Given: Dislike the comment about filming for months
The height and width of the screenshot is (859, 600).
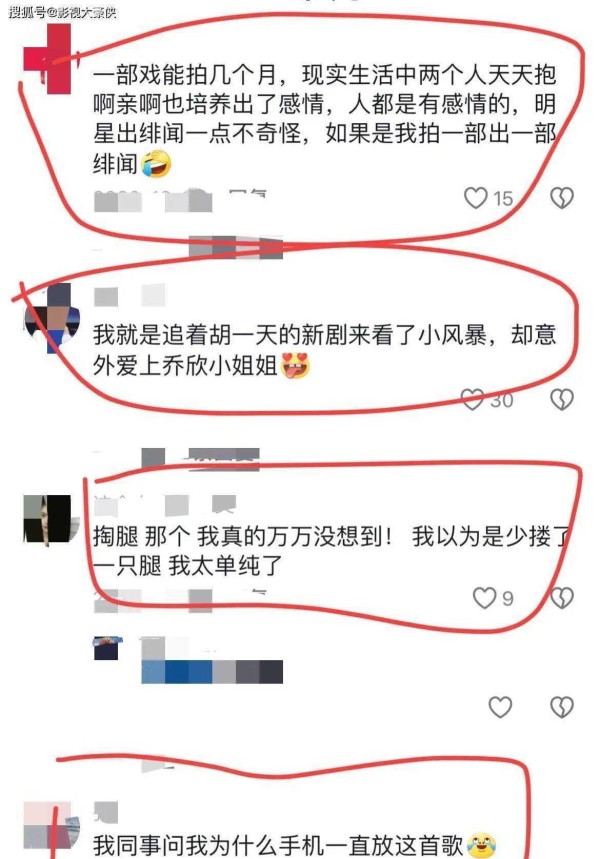Looking at the screenshot, I should (x=562, y=198).
